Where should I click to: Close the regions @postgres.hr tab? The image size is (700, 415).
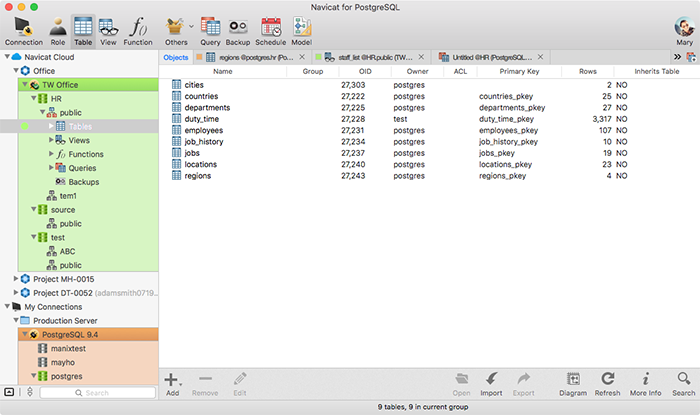[302, 57]
